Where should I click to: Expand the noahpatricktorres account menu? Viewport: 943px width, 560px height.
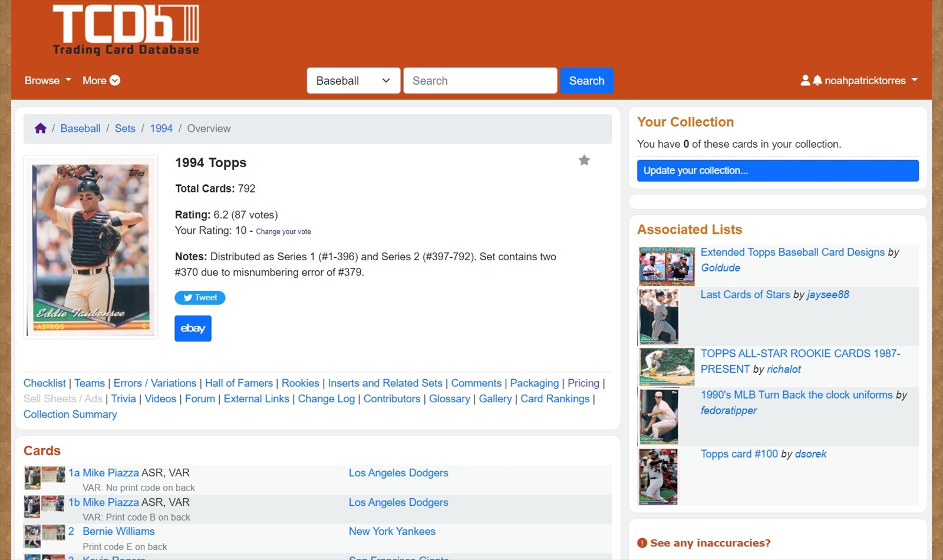coord(871,80)
